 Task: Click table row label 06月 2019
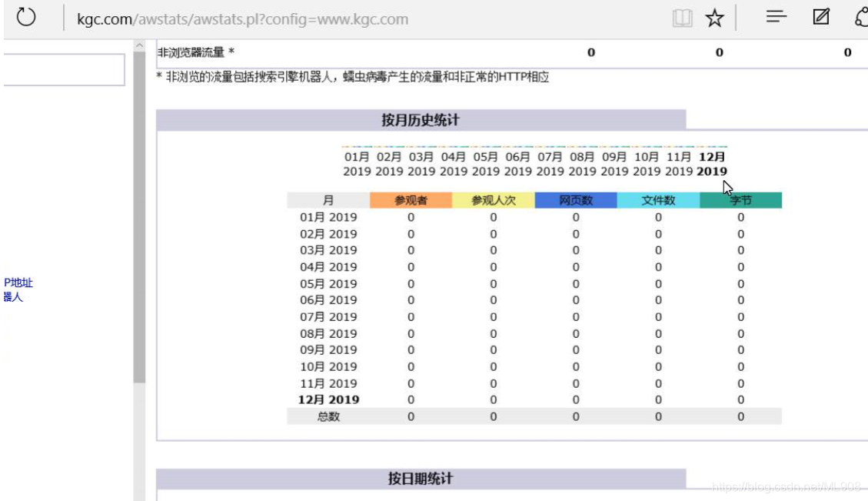pyautogui.click(x=328, y=300)
